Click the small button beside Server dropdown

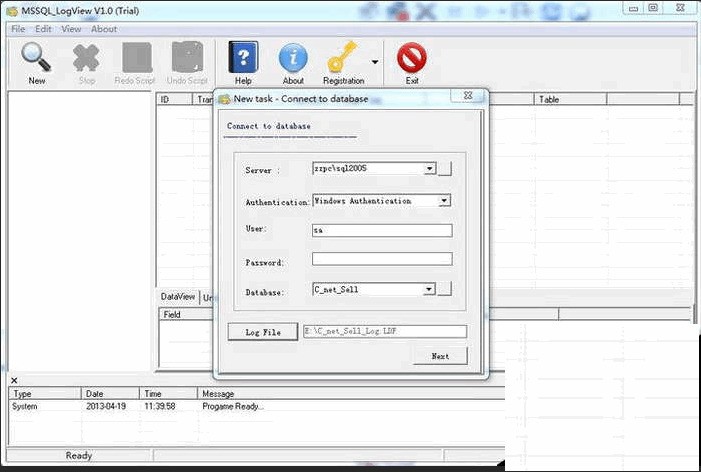444,169
